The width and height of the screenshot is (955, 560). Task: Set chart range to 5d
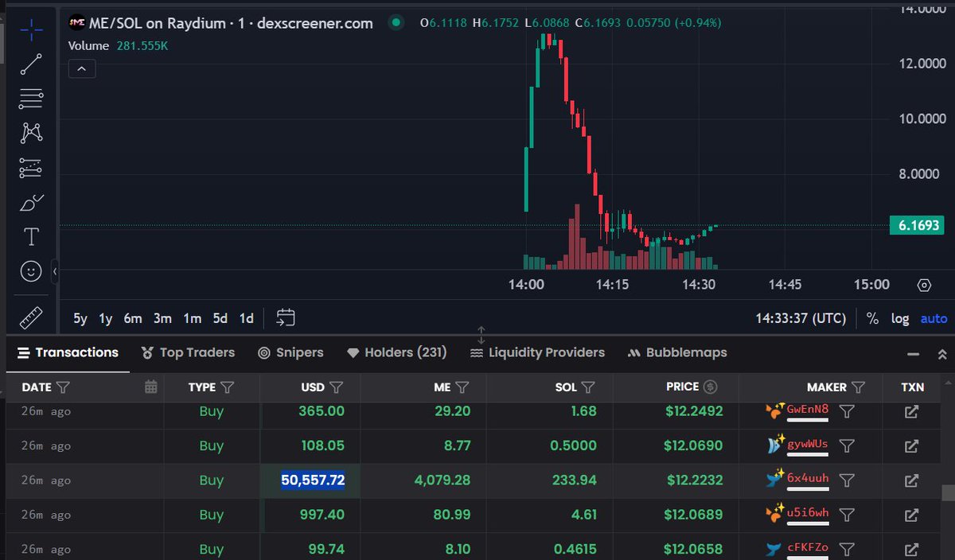point(220,318)
